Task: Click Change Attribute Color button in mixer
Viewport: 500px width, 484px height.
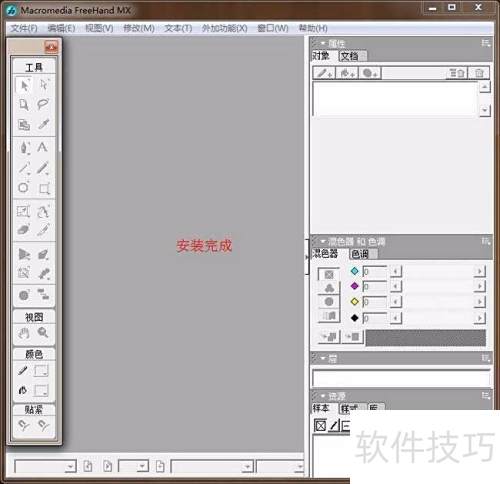Action: point(353,337)
